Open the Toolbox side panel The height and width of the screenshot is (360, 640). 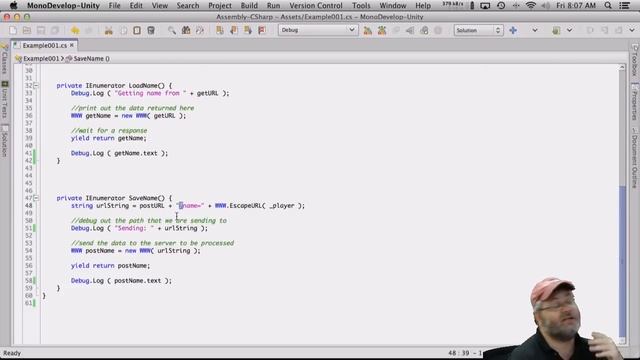635,61
